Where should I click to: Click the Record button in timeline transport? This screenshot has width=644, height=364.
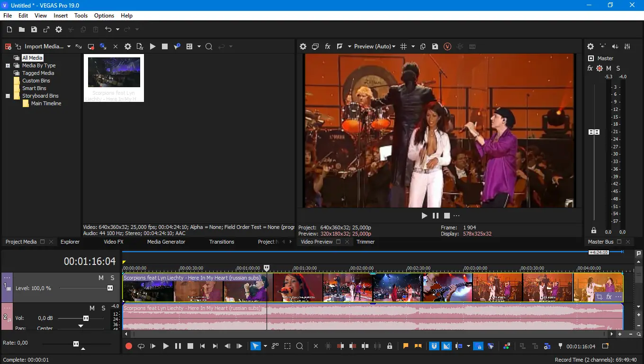click(128, 346)
